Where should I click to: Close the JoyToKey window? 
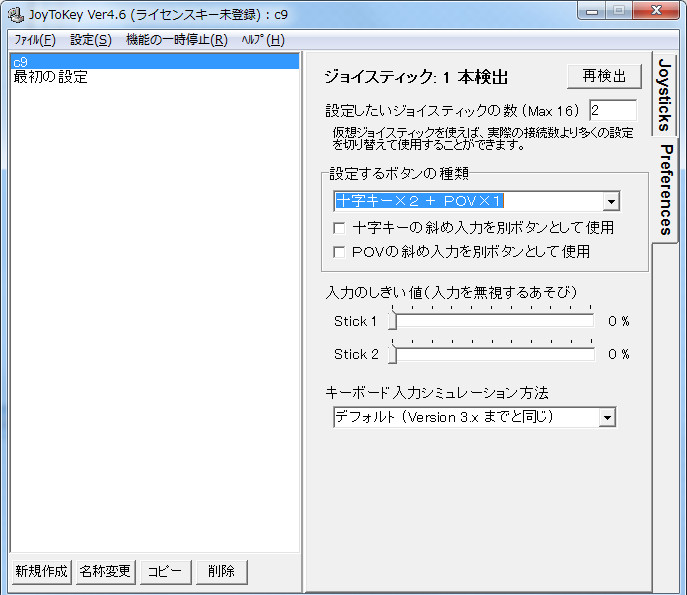tap(656, 11)
